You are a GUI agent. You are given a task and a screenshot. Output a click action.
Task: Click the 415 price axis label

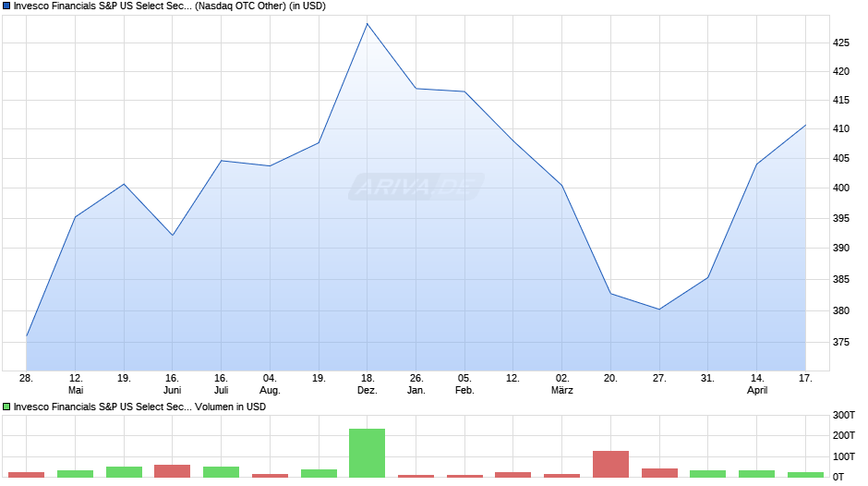click(841, 101)
